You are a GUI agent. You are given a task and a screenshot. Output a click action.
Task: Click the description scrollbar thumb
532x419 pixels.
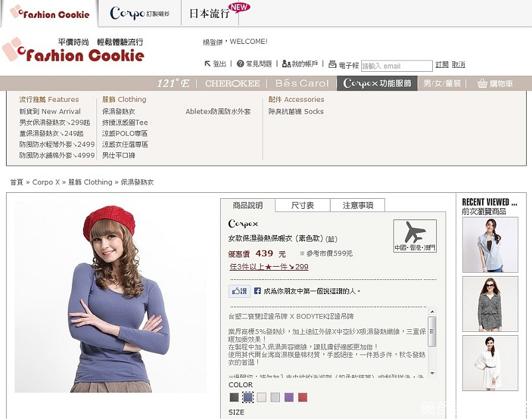point(432,331)
